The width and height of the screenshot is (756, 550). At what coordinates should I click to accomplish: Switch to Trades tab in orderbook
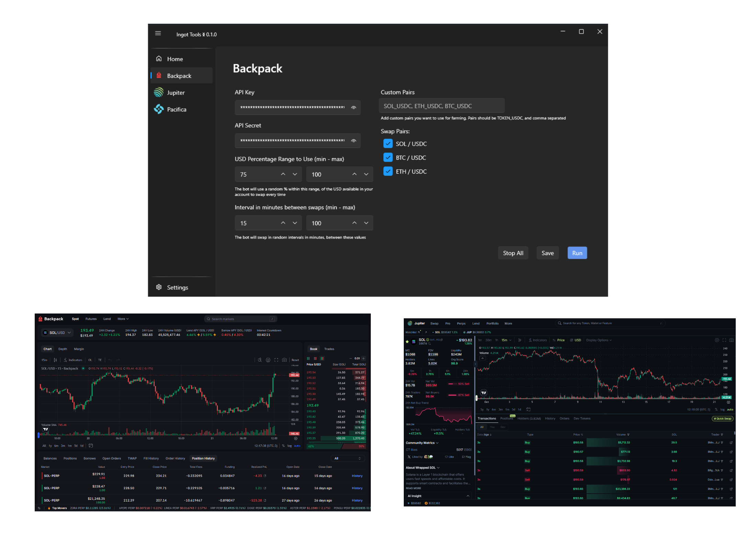tap(329, 349)
